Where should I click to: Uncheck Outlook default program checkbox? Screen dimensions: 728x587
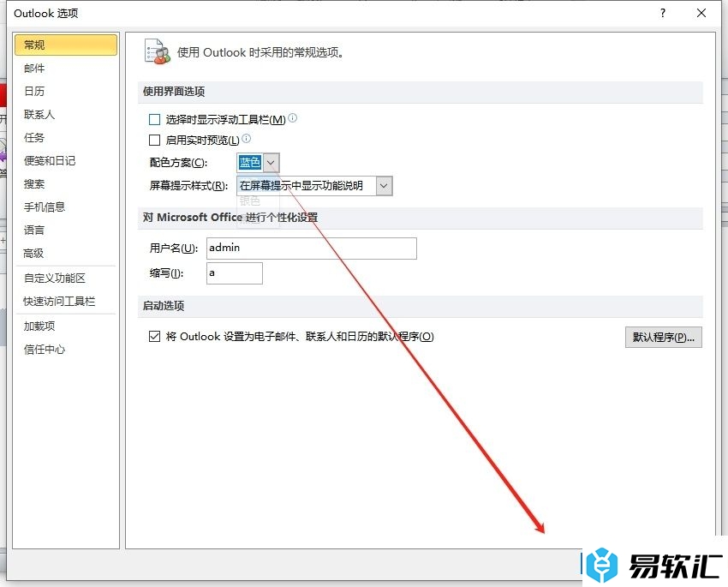click(154, 336)
